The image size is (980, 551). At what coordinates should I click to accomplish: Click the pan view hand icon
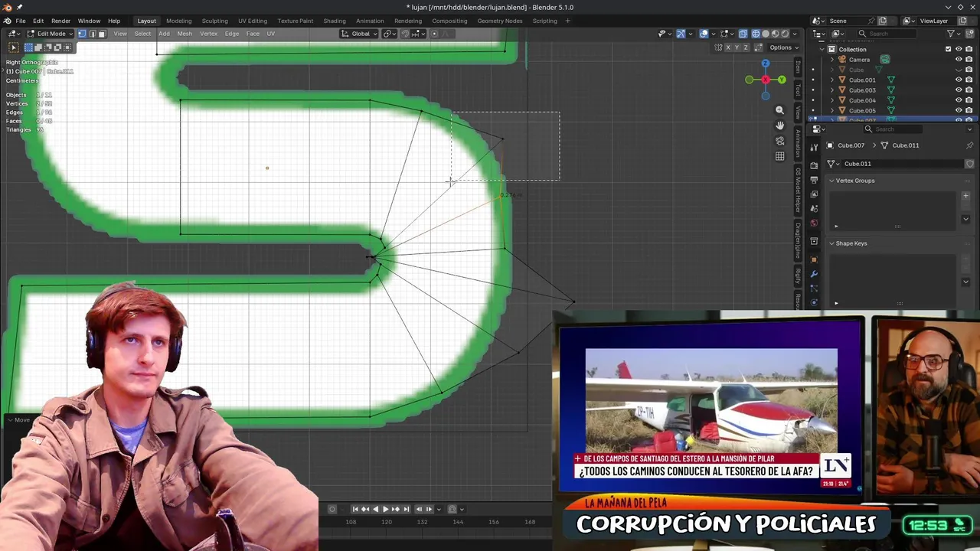779,126
